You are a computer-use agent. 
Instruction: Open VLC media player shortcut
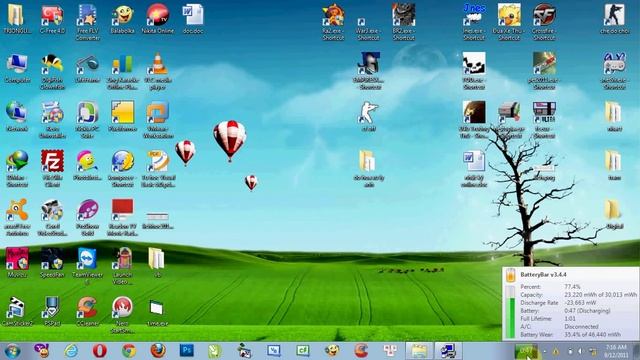point(158,71)
